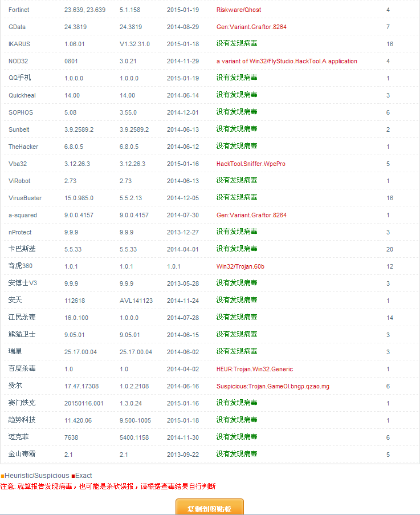Click the 熊猫卫士 engine name
420x515 pixels.
coord(22,334)
